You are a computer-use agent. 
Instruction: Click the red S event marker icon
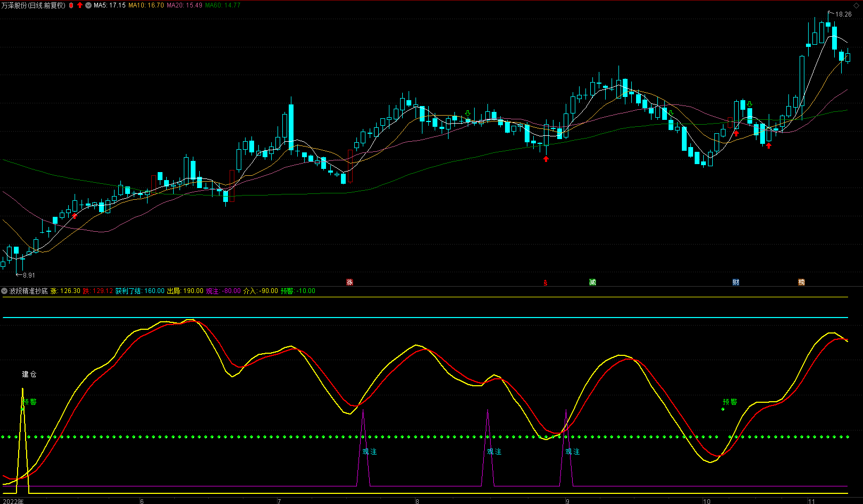[546, 282]
